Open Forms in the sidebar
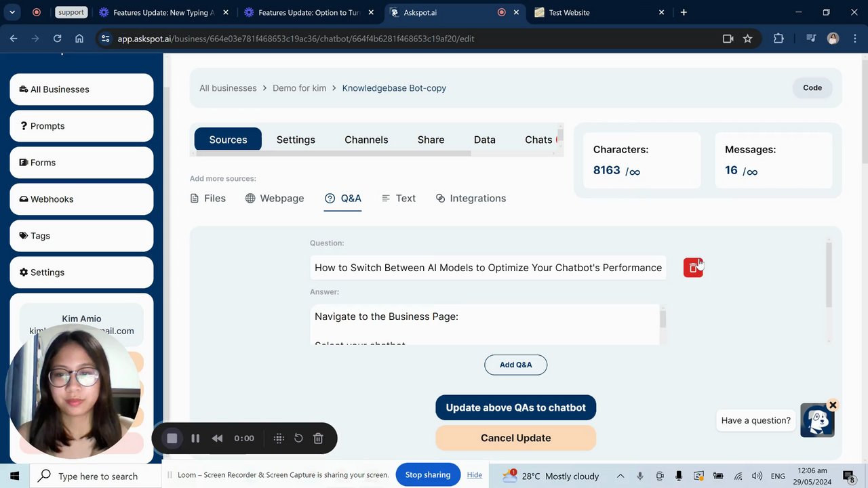This screenshot has width=868, height=488. click(81, 163)
